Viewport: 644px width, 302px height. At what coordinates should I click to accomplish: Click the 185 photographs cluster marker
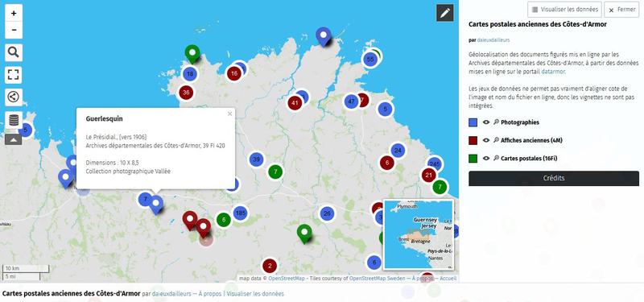pos(240,213)
